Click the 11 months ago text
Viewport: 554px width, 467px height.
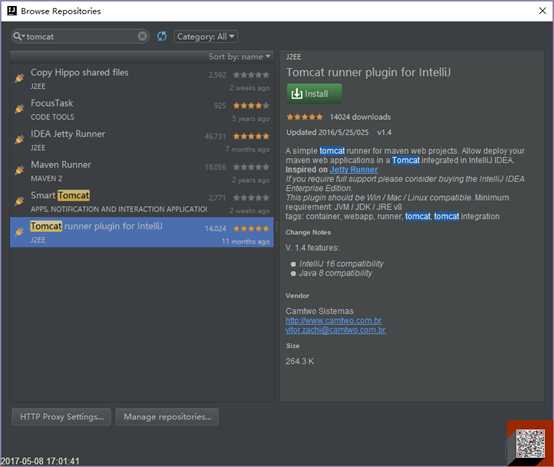click(246, 242)
